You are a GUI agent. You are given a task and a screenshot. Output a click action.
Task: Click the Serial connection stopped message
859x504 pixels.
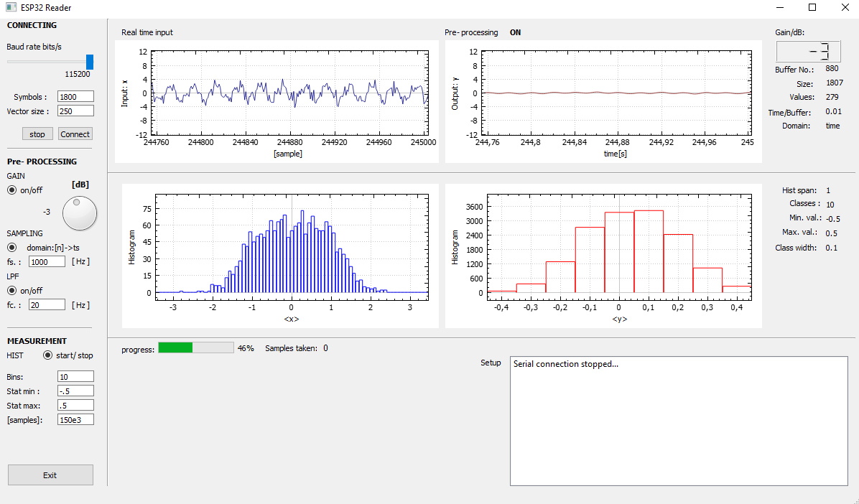(565, 364)
